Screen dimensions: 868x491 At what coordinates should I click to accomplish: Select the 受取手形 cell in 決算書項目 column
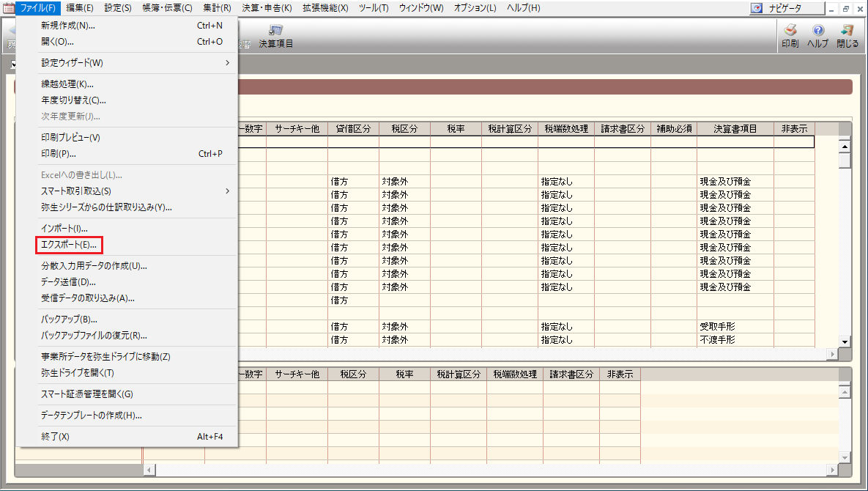pyautogui.click(x=716, y=327)
